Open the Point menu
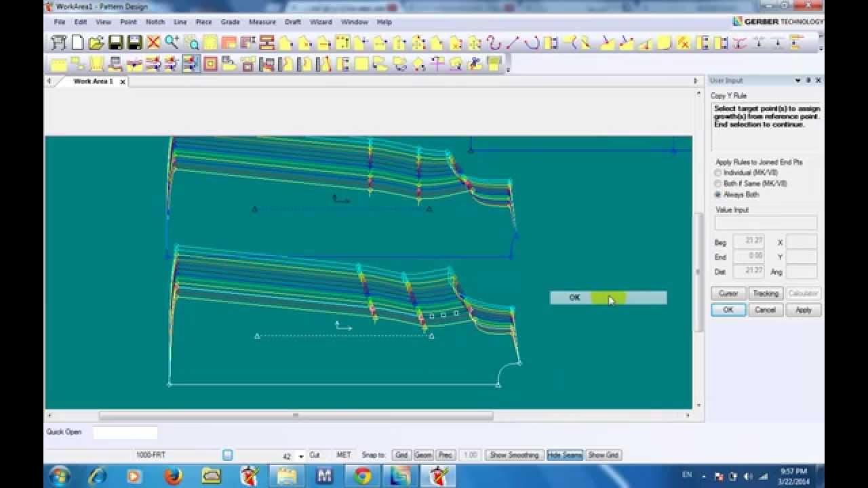This screenshot has height=488, width=868. [x=128, y=22]
